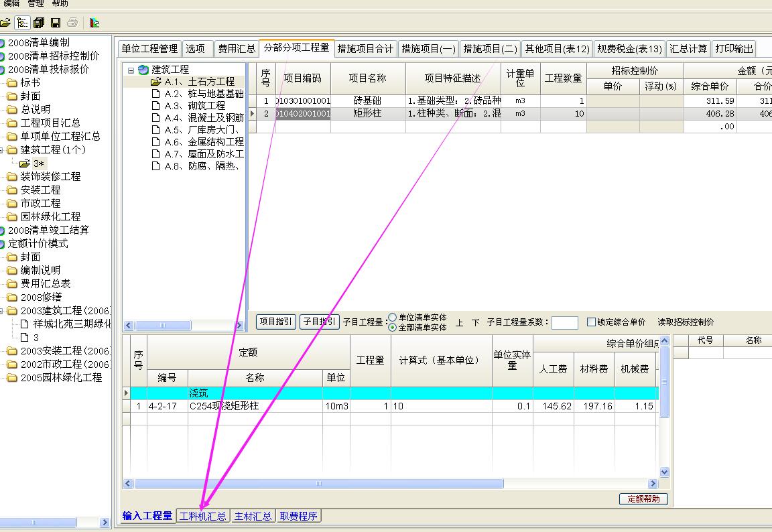Click the document icon of A.3、砌筑工程
This screenshot has height=532, width=772.
point(155,105)
